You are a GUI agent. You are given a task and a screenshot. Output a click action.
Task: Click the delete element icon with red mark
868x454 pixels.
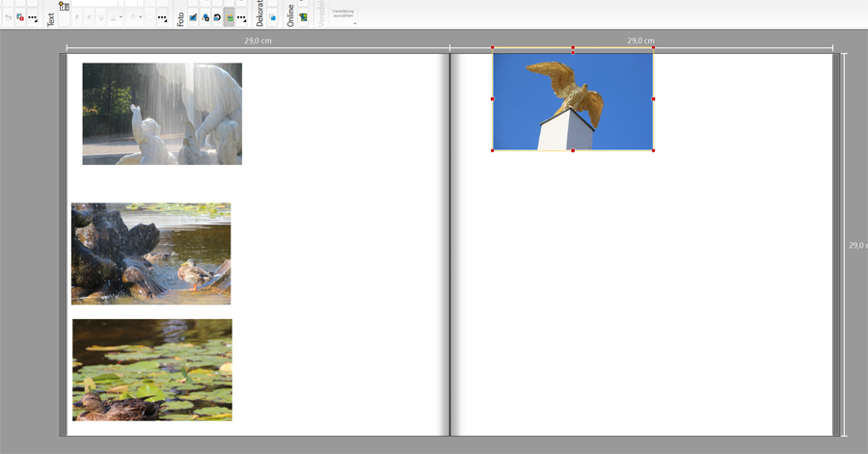click(x=20, y=17)
